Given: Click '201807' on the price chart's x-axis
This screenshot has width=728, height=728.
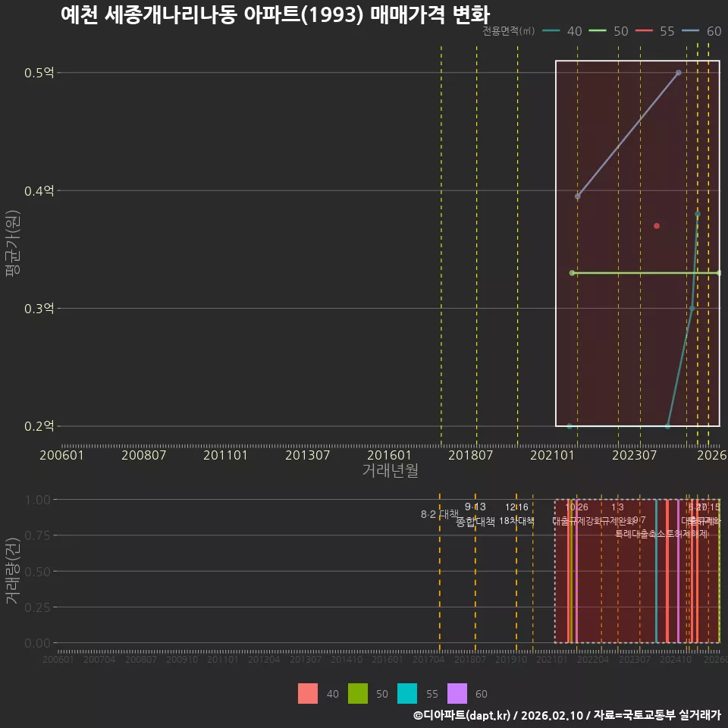Looking at the screenshot, I should click(x=470, y=455).
